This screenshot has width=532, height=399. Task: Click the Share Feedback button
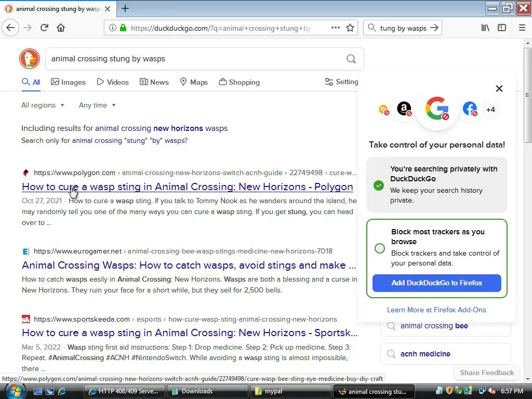pos(487,373)
